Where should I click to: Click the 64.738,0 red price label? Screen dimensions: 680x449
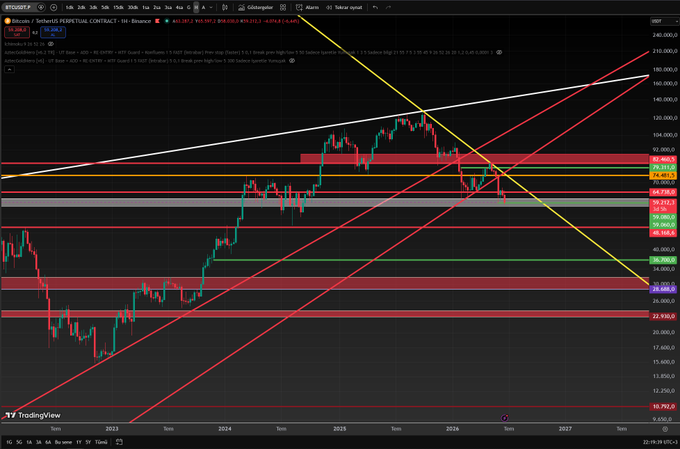click(663, 192)
